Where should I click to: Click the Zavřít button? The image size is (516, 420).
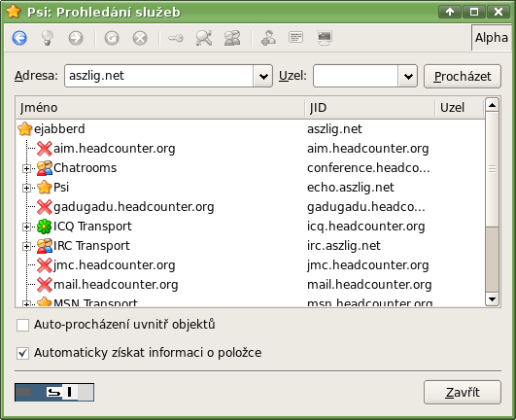click(463, 393)
